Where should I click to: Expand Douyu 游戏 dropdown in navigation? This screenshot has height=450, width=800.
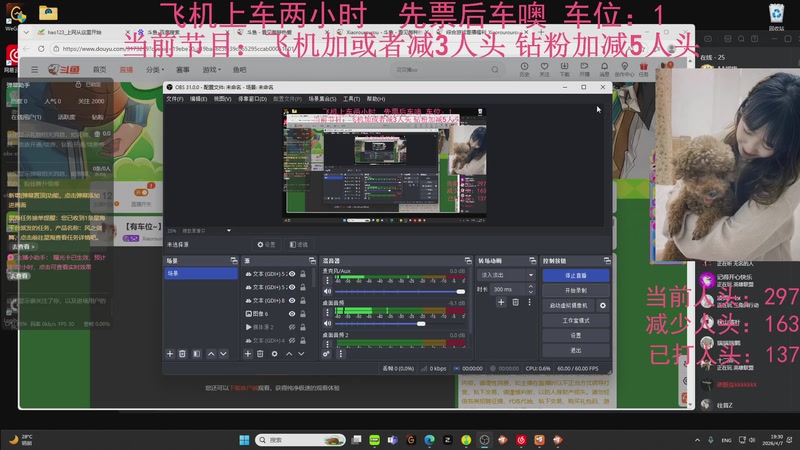[x=212, y=69]
